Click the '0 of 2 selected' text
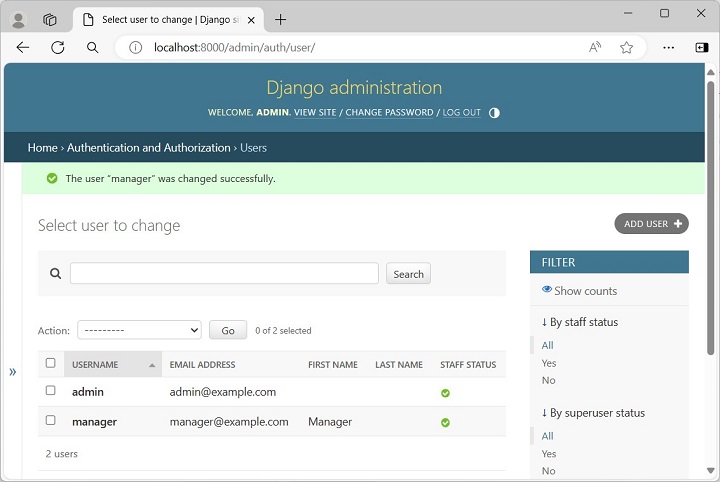 coord(283,331)
